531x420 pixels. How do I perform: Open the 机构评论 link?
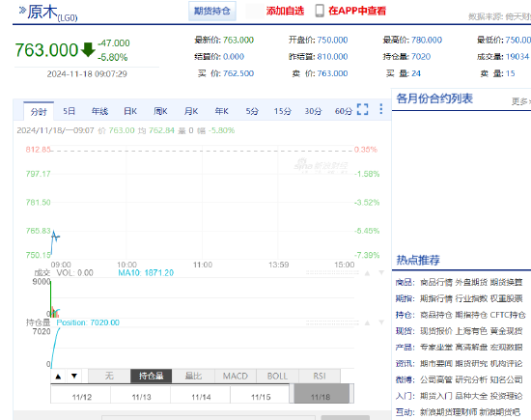[x=506, y=363]
